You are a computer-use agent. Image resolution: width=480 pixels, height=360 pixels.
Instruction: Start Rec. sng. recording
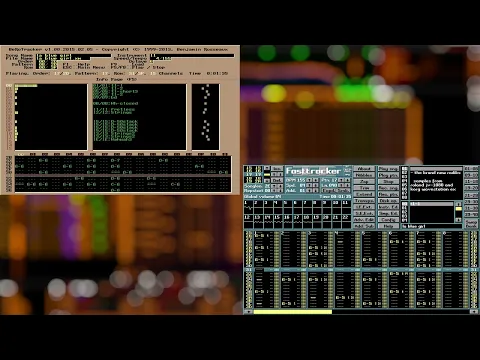point(388,188)
